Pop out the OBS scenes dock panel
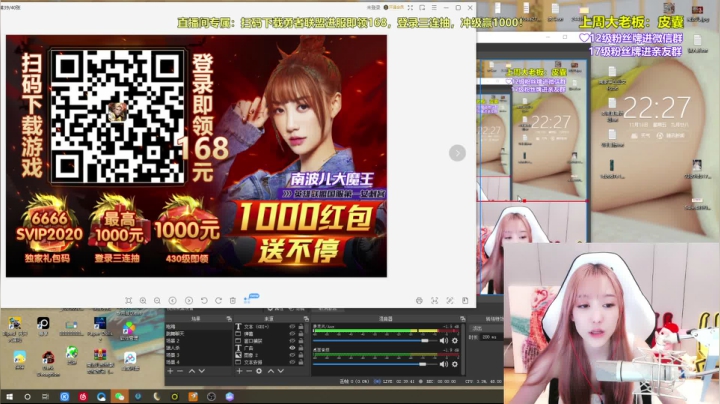 point(229,319)
